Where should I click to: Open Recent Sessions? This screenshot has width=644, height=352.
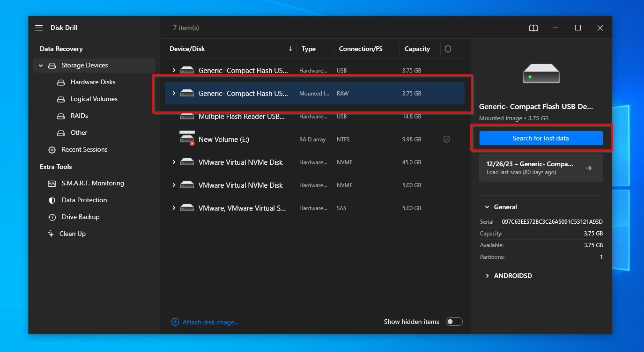click(85, 150)
